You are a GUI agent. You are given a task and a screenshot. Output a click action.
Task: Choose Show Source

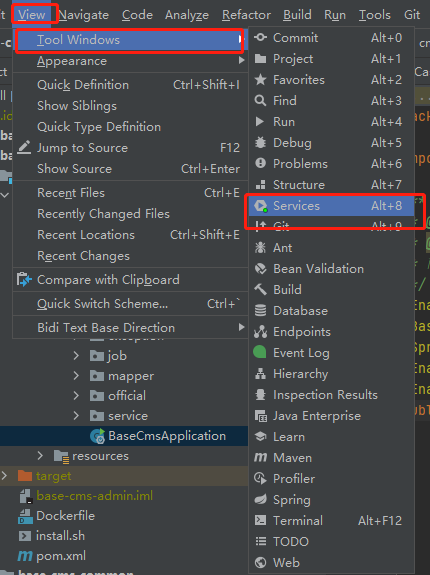pos(131,169)
